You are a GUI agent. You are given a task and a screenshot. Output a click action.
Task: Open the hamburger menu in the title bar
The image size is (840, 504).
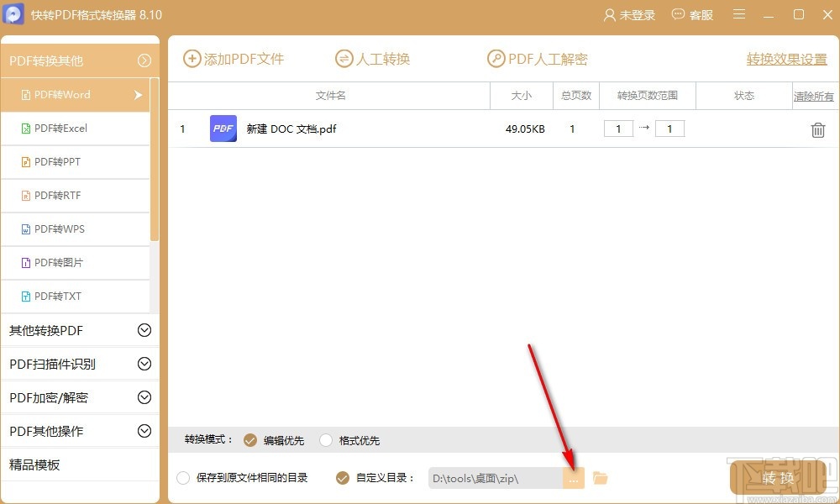(738, 14)
